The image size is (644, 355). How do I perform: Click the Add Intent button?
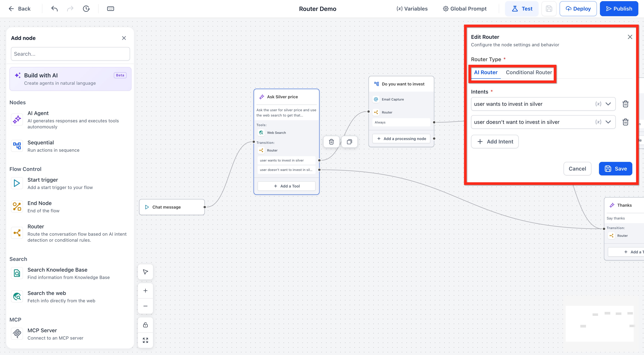495,142
